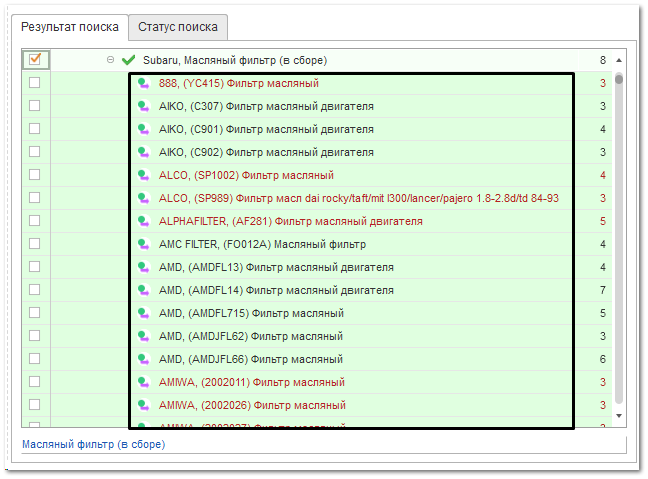Select ALCO, (SP989) Фильтр масл dai rocky
648x479 pixels.
359,198
